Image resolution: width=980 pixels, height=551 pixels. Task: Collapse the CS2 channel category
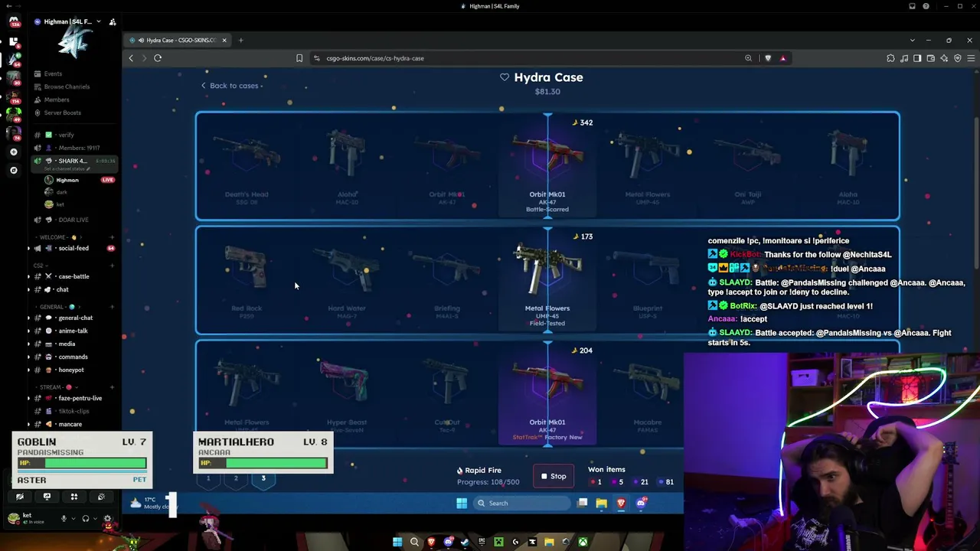tap(41, 266)
